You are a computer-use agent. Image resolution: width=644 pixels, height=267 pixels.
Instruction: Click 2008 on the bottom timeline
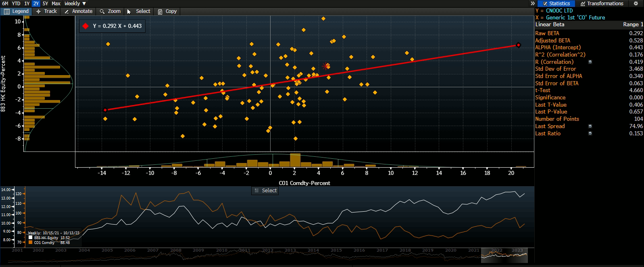(x=176, y=250)
